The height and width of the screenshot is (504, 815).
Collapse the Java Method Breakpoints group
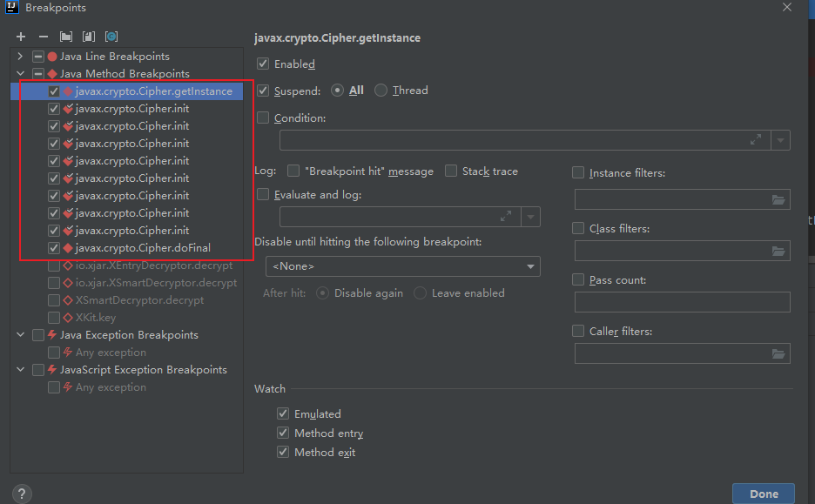21,74
